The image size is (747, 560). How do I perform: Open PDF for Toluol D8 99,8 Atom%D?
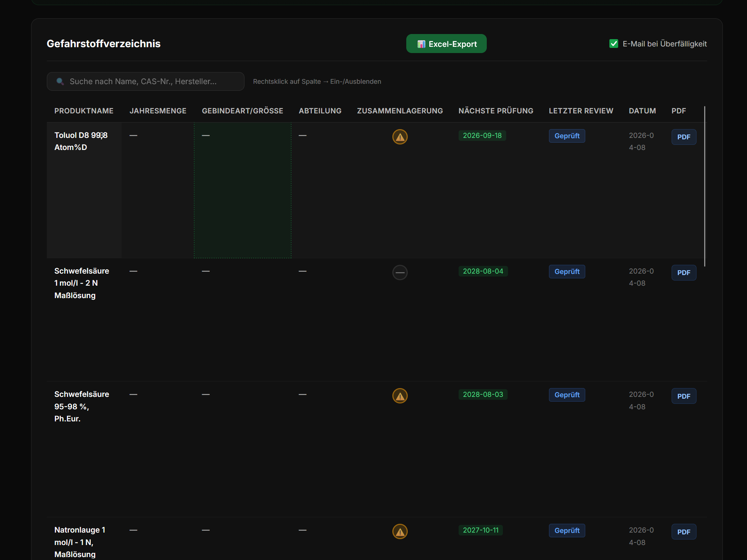pyautogui.click(x=684, y=137)
